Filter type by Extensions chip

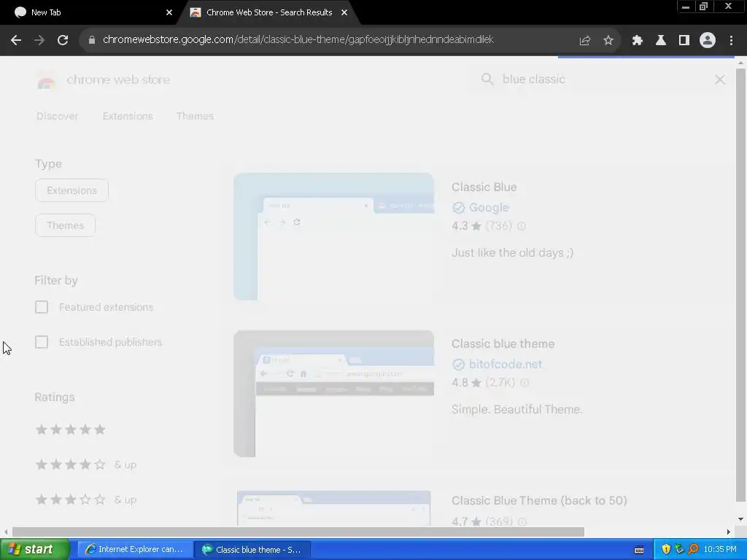pos(72,190)
